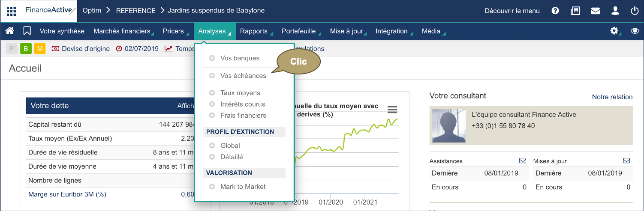The width and height of the screenshot is (644, 211).
Task: Click the consultant phone number text
Action: pyautogui.click(x=503, y=126)
